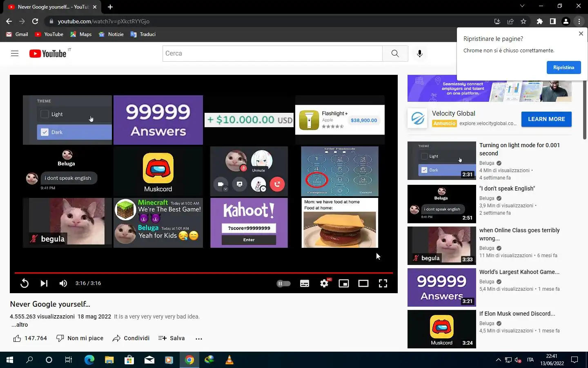Open player settings gear
The image size is (588, 368).
pyautogui.click(x=324, y=283)
